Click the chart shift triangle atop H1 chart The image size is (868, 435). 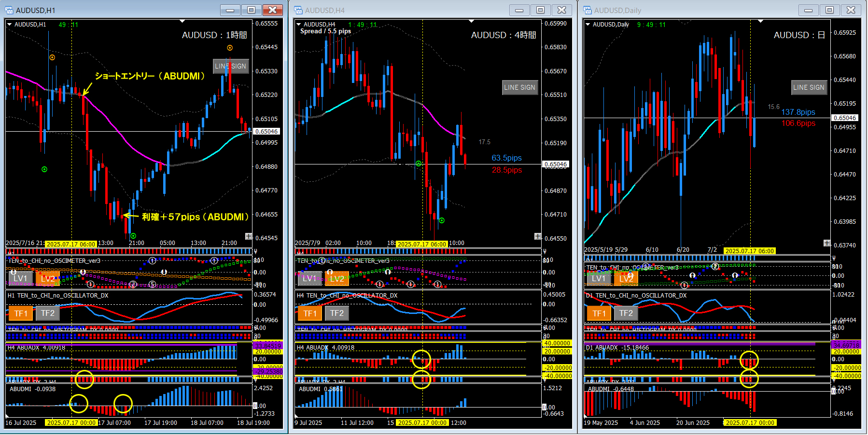pos(182,21)
